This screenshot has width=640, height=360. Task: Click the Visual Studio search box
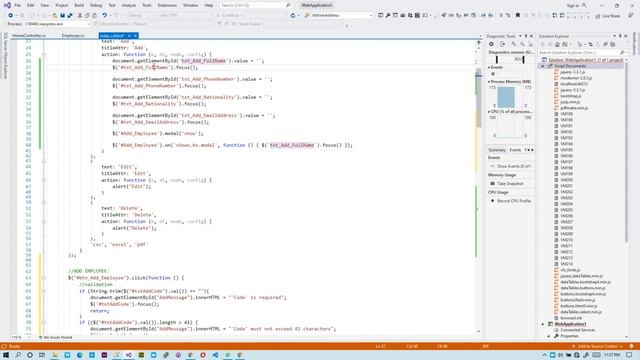[x=255, y=5]
